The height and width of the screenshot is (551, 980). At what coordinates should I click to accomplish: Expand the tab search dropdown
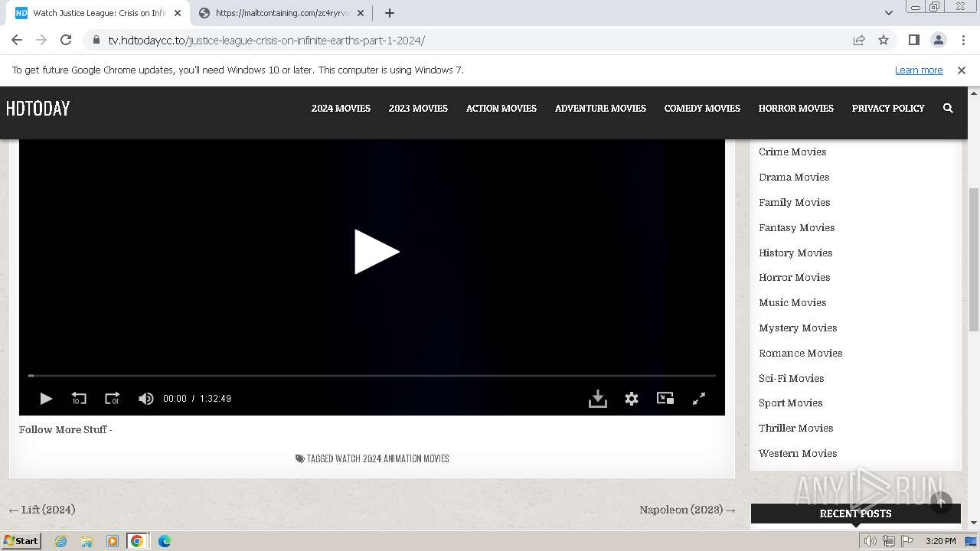(889, 13)
